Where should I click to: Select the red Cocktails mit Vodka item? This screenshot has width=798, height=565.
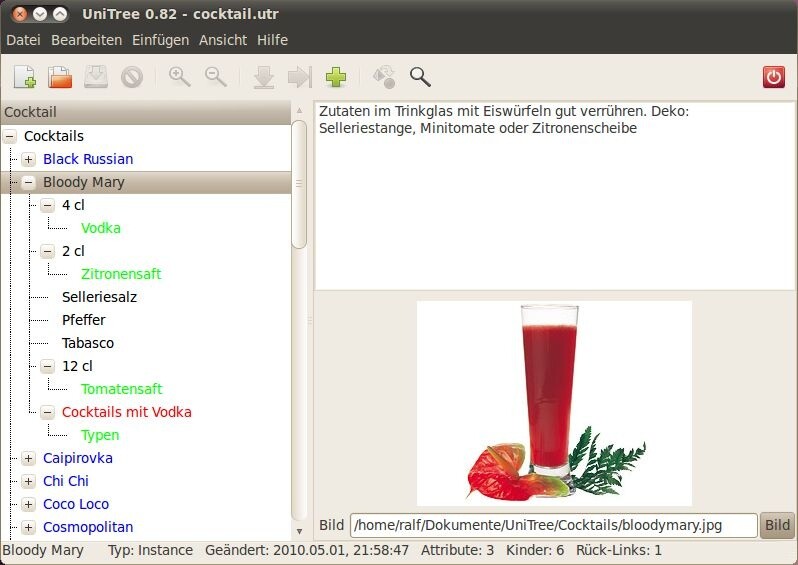pyautogui.click(x=127, y=412)
